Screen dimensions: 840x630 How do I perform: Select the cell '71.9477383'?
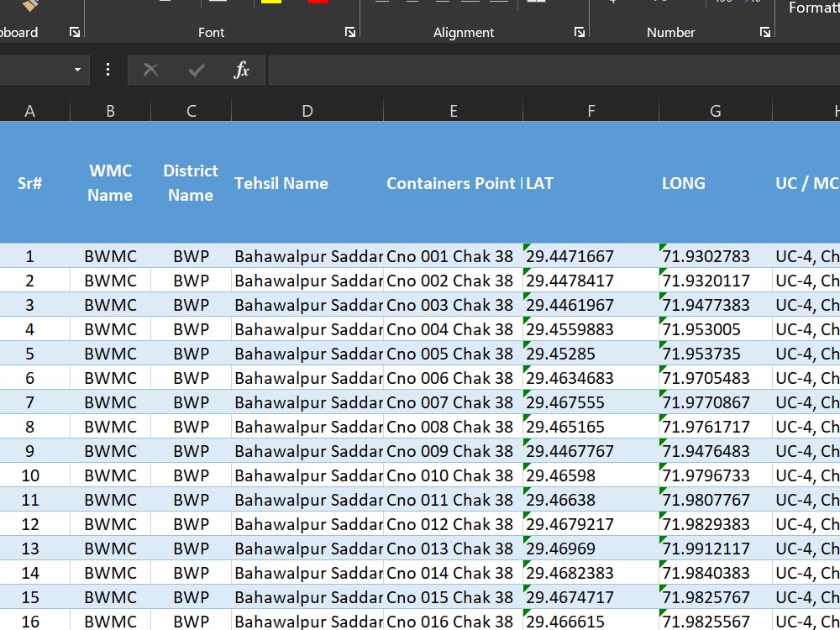(x=716, y=305)
